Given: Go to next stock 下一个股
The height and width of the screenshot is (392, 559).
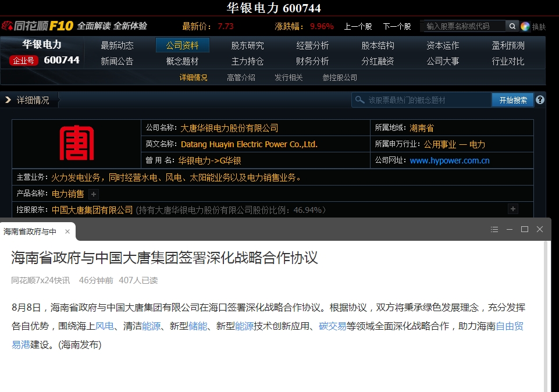Looking at the screenshot, I should click(x=397, y=26).
